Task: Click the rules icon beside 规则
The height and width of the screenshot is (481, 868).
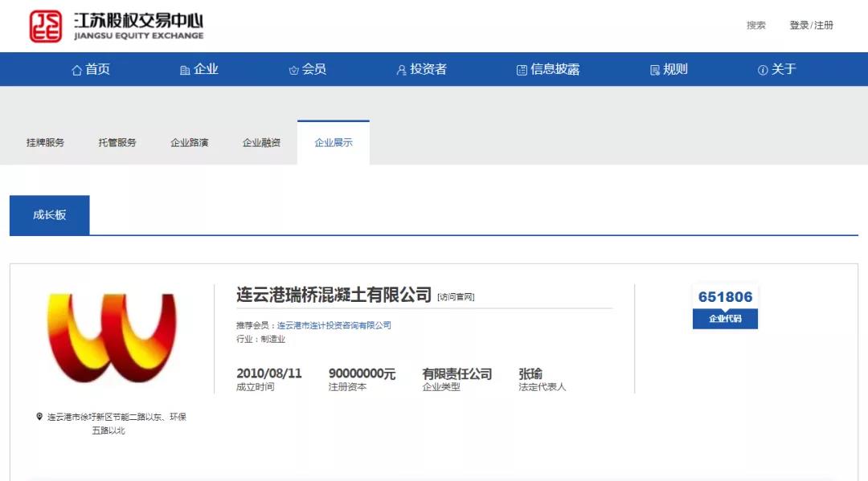Action: click(x=654, y=70)
